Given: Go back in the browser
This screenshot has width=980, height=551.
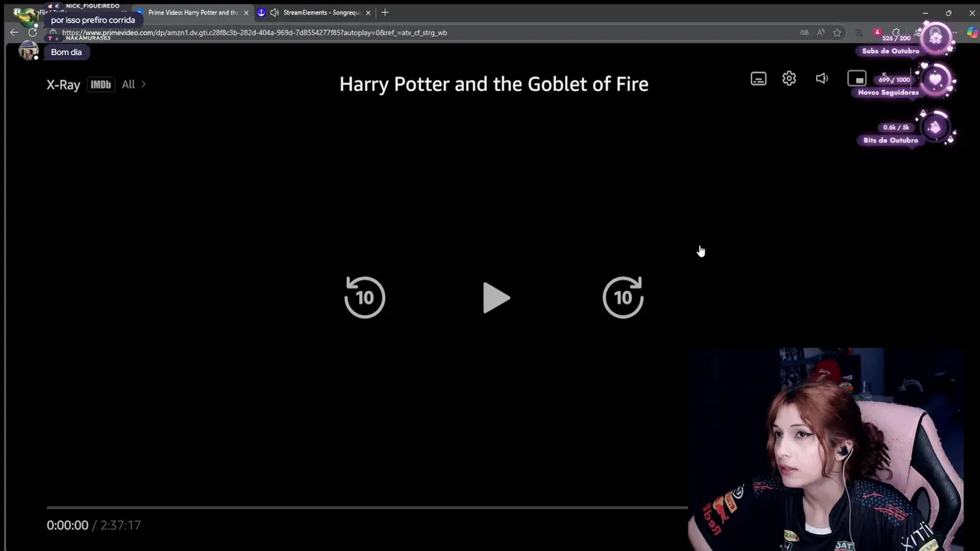Looking at the screenshot, I should 14,32.
